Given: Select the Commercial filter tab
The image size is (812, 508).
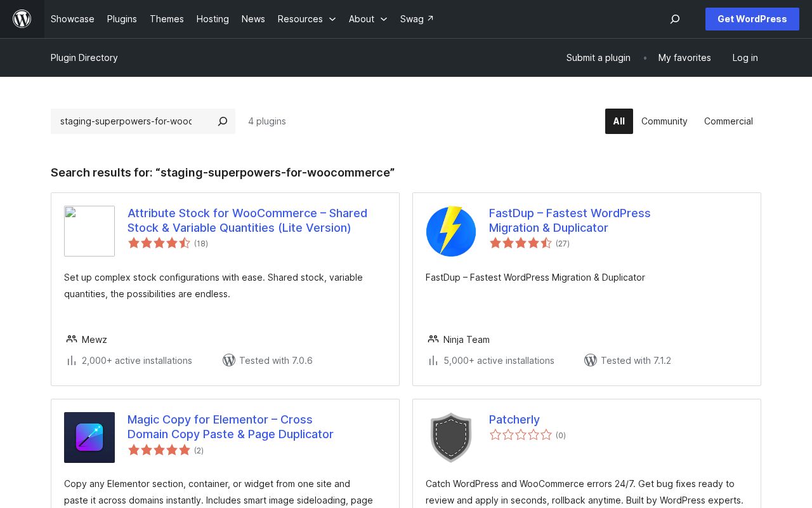Looking at the screenshot, I should coord(728,121).
